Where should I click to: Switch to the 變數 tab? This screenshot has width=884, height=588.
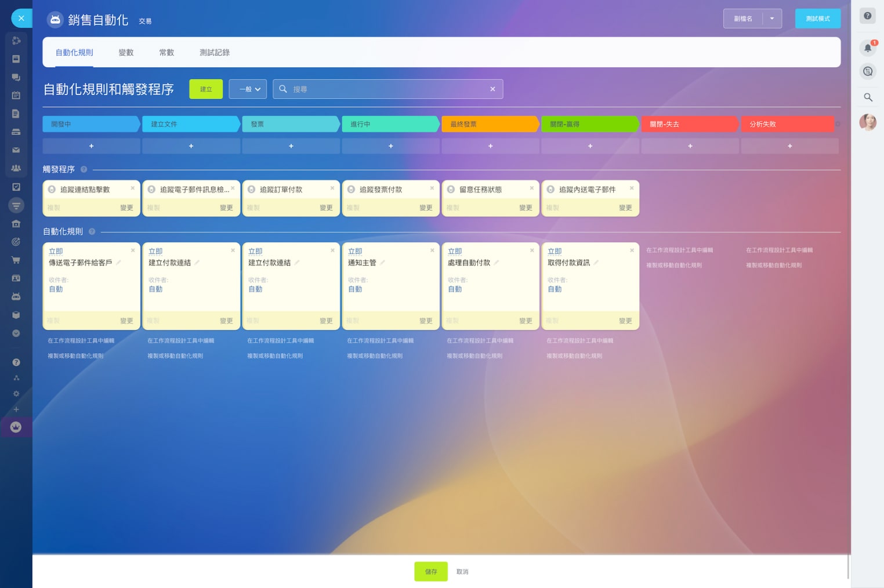click(126, 52)
